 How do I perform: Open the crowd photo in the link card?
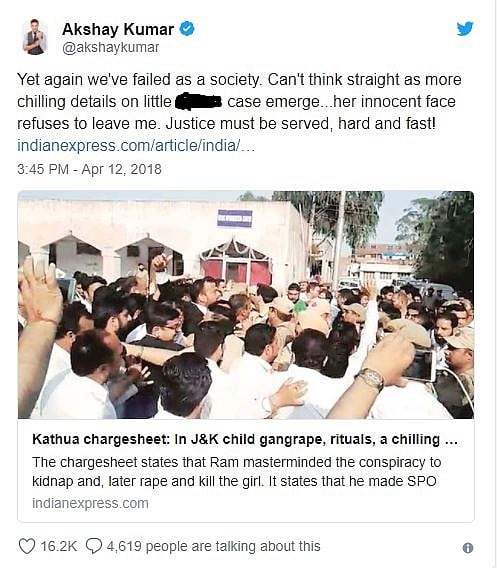point(246,305)
